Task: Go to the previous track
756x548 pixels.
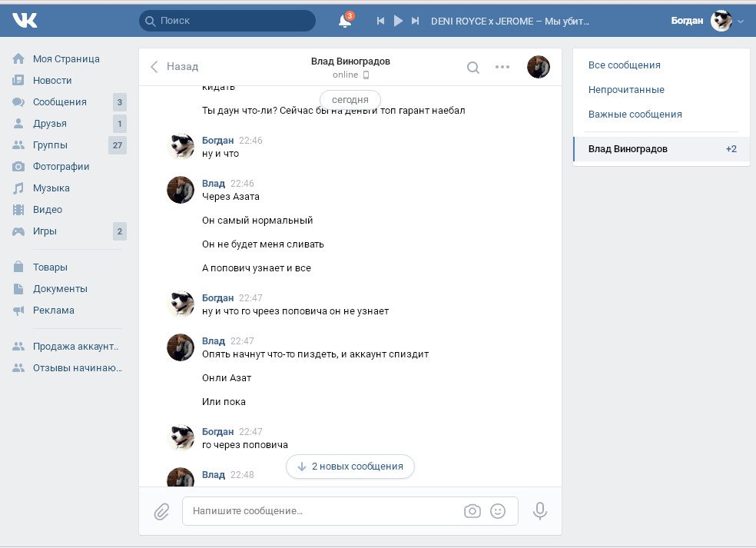Action: point(380,22)
